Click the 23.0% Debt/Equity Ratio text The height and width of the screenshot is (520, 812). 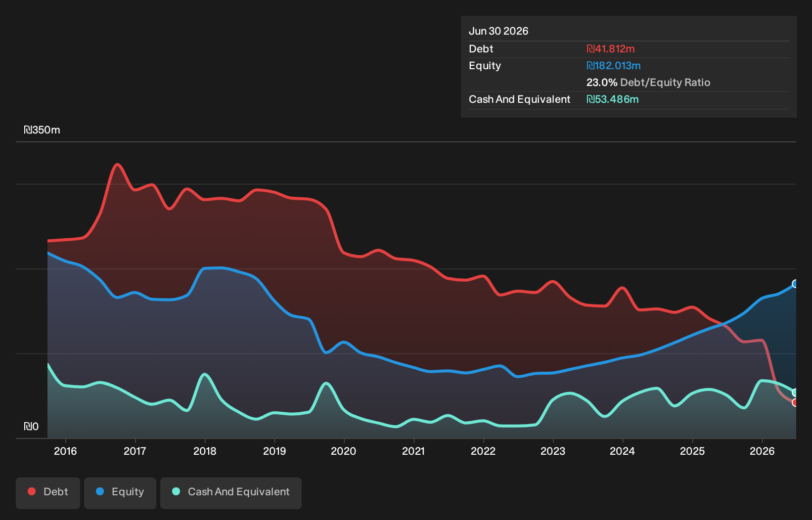(648, 83)
